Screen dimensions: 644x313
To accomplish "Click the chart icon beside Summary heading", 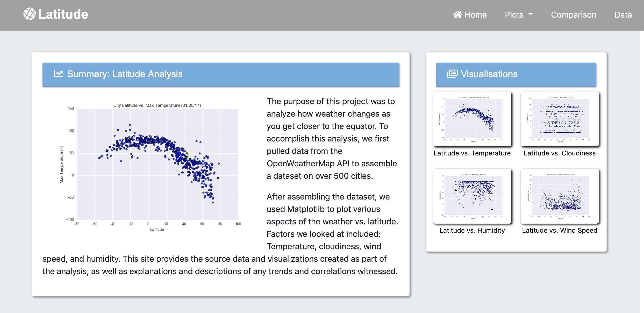I will click(x=59, y=74).
